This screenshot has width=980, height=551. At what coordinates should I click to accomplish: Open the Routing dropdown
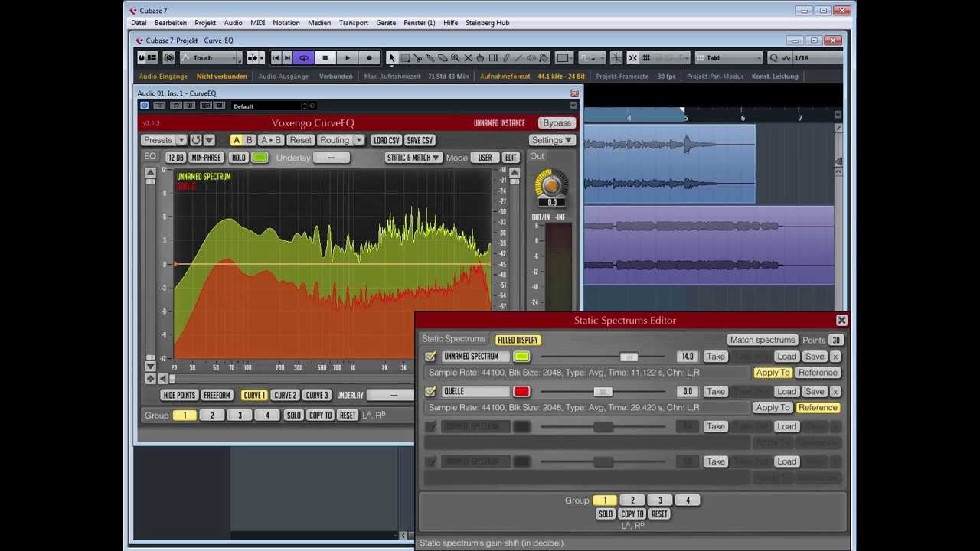tap(340, 140)
